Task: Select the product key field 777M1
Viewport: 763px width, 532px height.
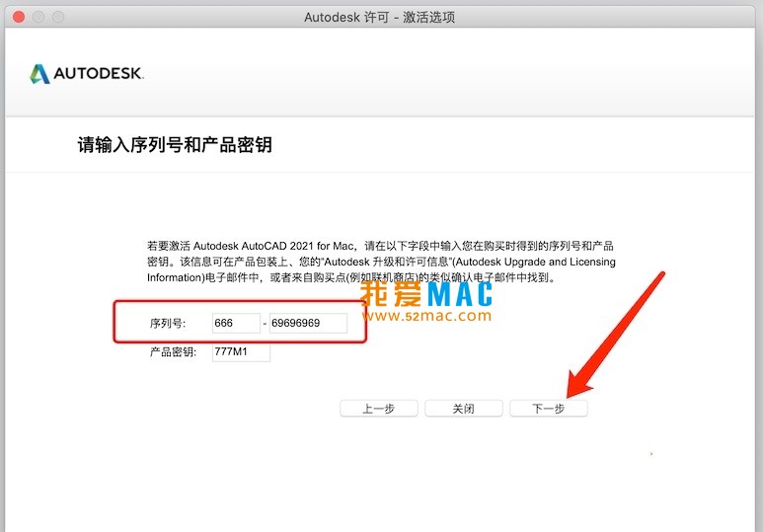Action: [241, 352]
